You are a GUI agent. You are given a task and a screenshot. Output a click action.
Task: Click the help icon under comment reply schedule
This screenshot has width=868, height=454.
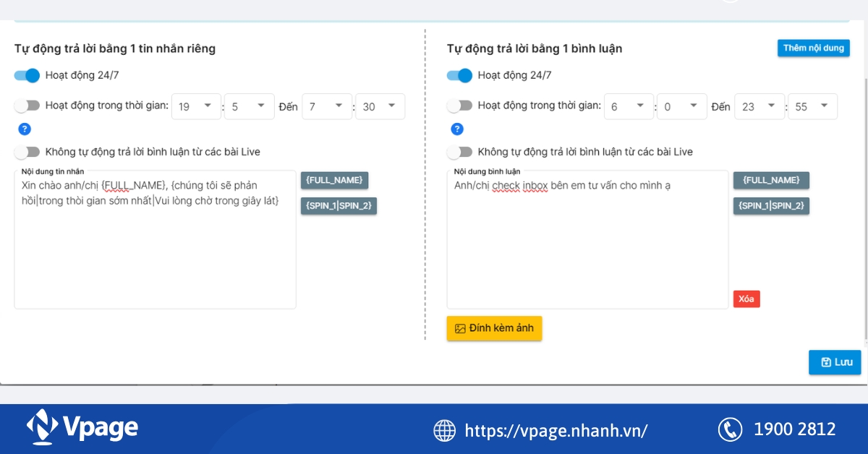point(456,129)
